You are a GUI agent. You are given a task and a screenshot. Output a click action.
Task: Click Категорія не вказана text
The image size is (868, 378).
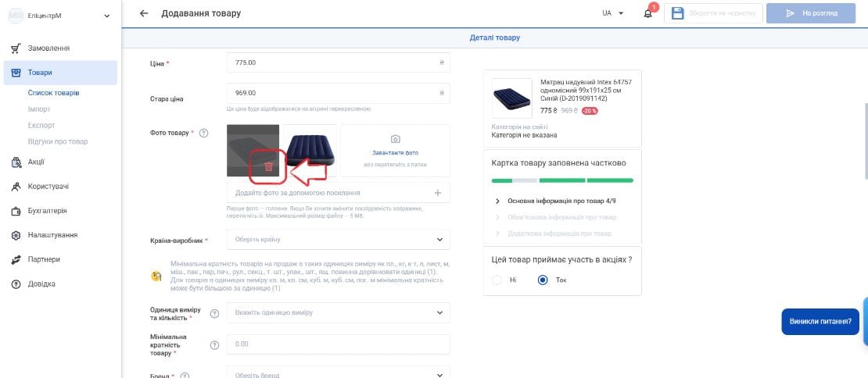[524, 135]
